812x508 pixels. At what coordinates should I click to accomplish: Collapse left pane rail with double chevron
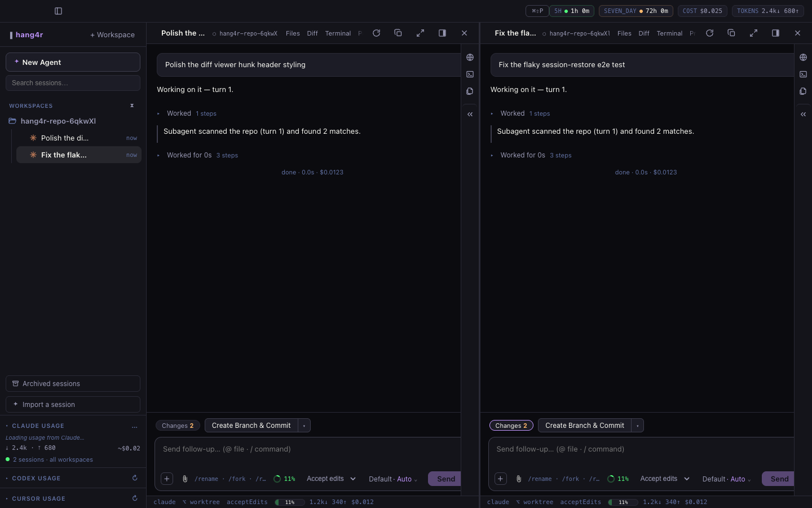tap(470, 114)
